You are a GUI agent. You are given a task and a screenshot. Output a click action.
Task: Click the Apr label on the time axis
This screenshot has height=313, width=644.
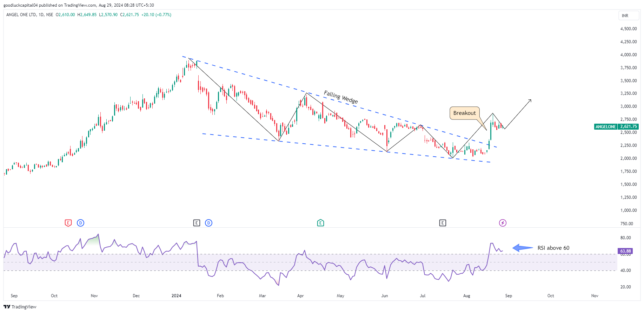point(300,296)
